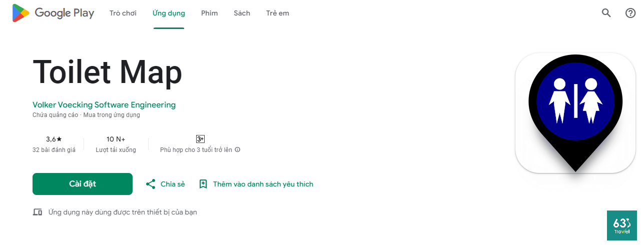Add app via Thêm vào danh sách yêu thích
The width and height of the screenshot is (644, 245).
[x=263, y=184]
